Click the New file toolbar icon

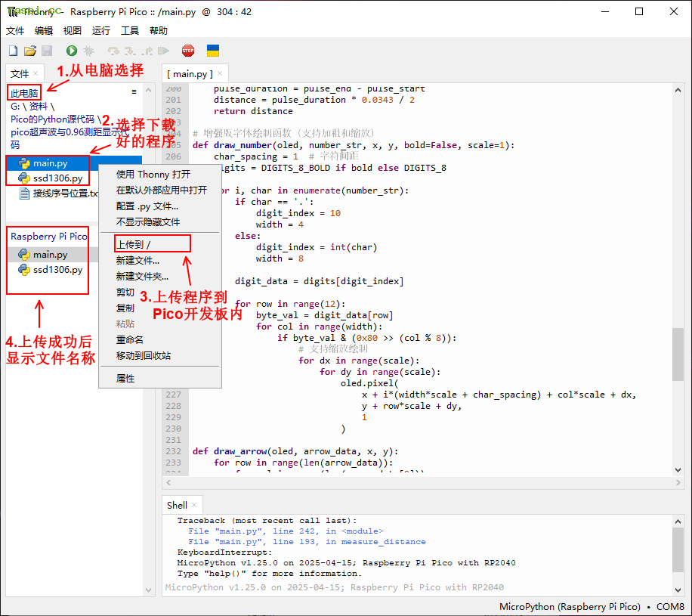[x=13, y=51]
